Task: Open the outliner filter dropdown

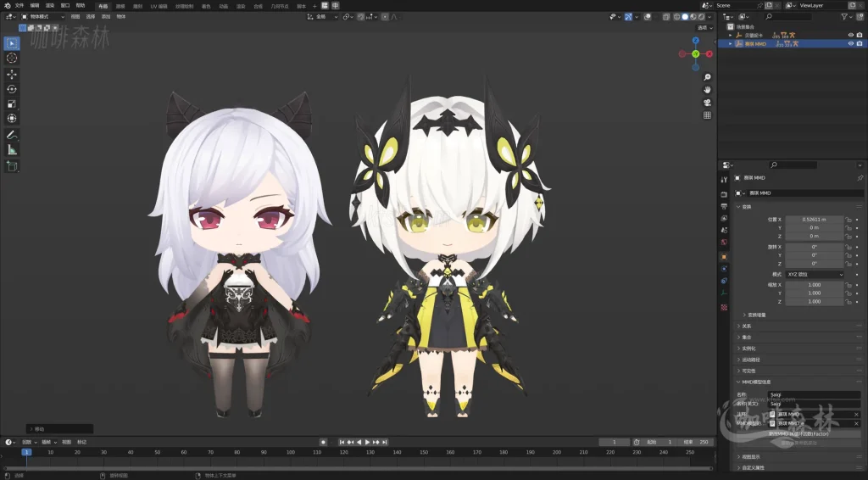Action: [847, 17]
